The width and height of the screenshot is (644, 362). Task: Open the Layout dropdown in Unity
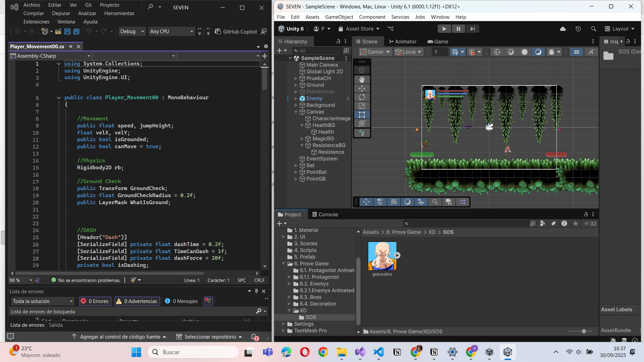point(620,29)
